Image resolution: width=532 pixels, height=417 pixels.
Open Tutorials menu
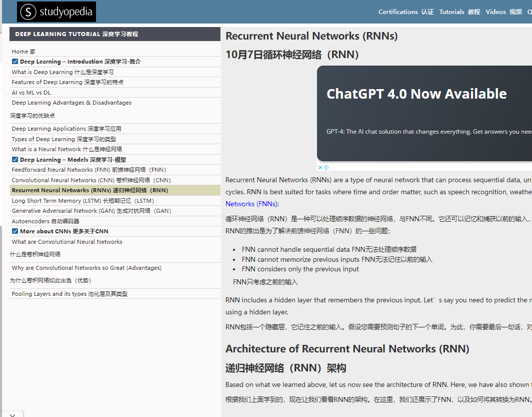point(459,12)
